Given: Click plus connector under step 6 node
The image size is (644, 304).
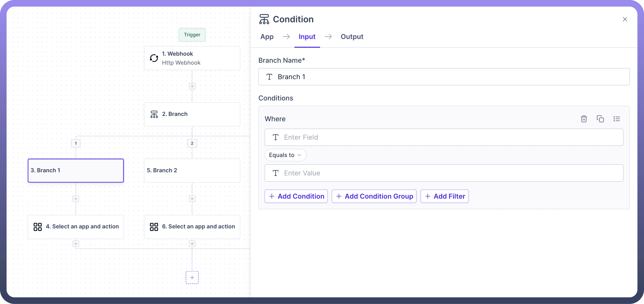Looking at the screenshot, I should (x=192, y=243).
